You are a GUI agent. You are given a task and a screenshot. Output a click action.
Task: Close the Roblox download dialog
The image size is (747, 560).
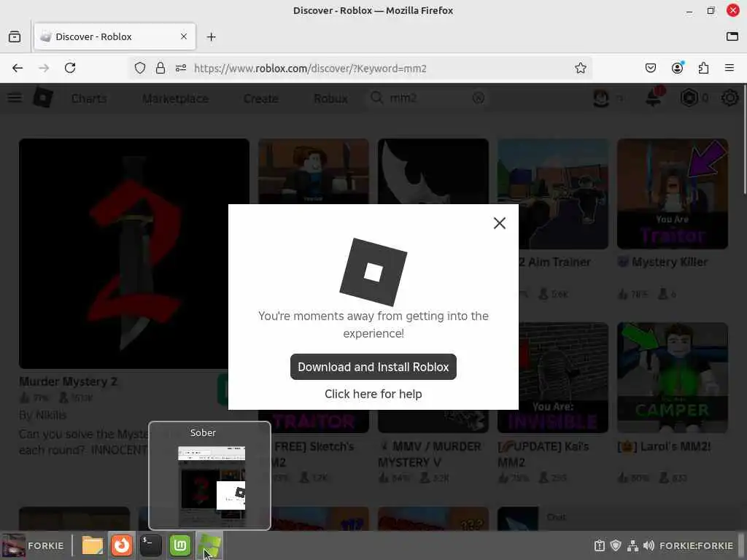click(499, 223)
